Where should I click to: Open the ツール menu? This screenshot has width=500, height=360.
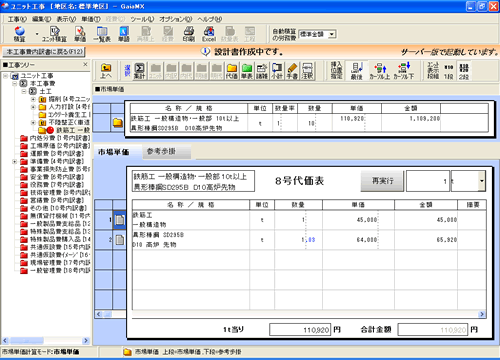[x=142, y=19]
